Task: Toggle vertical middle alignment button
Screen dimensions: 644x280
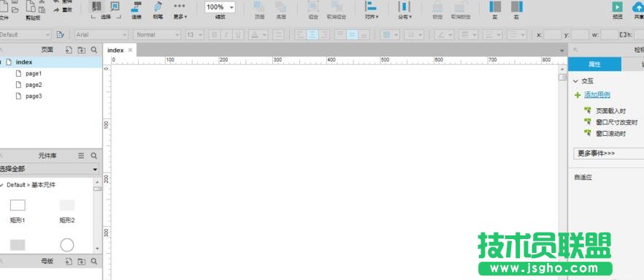Action: pos(352,35)
